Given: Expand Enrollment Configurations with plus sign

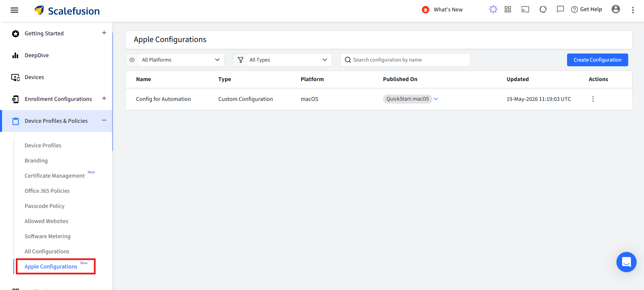Looking at the screenshot, I should click(104, 98).
